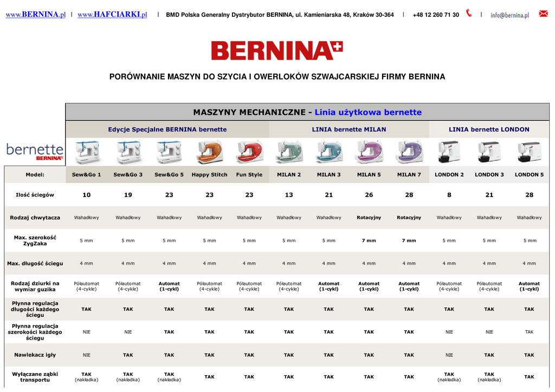Click the phone number +48 12 260 71 30
555x392 pixels.
[436, 15]
